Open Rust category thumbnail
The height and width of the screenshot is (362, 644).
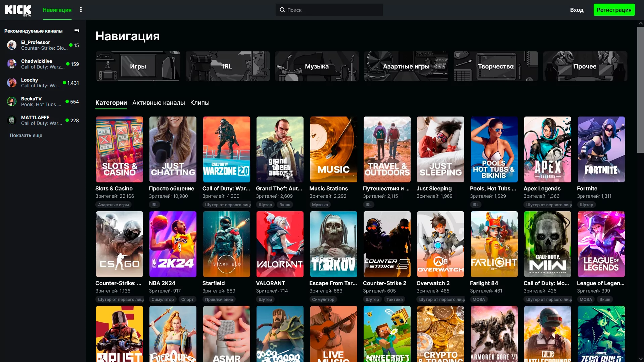[x=120, y=334]
